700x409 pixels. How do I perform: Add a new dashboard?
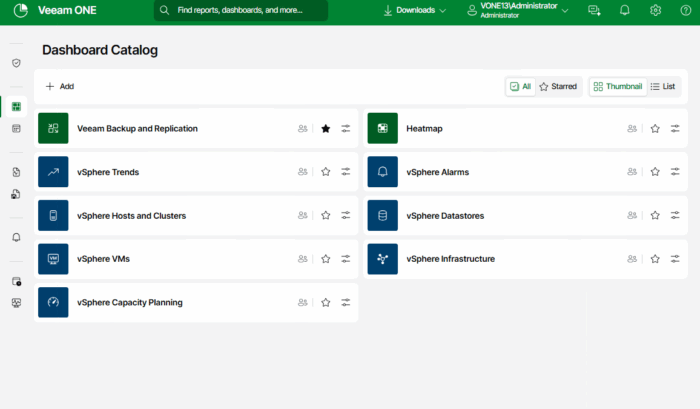[x=60, y=86]
